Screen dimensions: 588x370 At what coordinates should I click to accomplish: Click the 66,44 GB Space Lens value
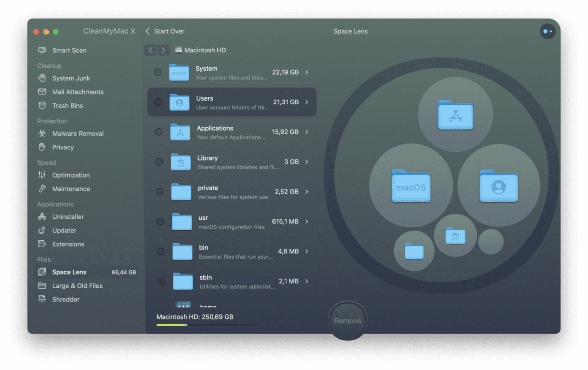[x=124, y=272]
